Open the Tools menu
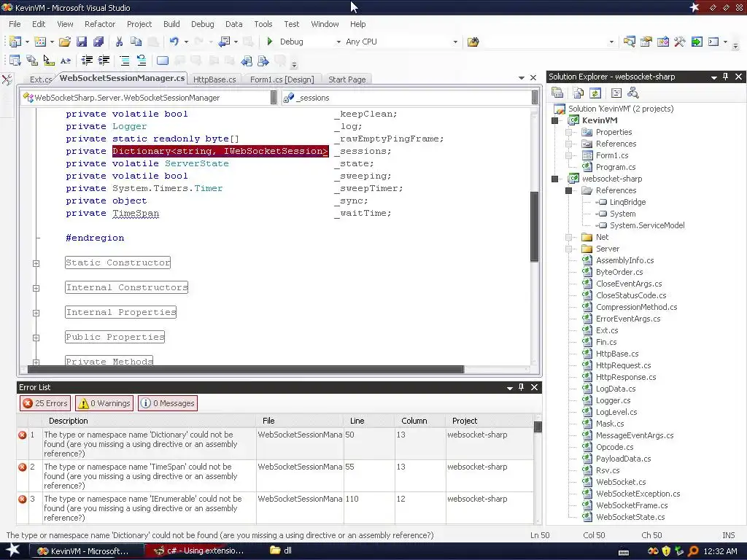The width and height of the screenshot is (747, 560). 263,24
